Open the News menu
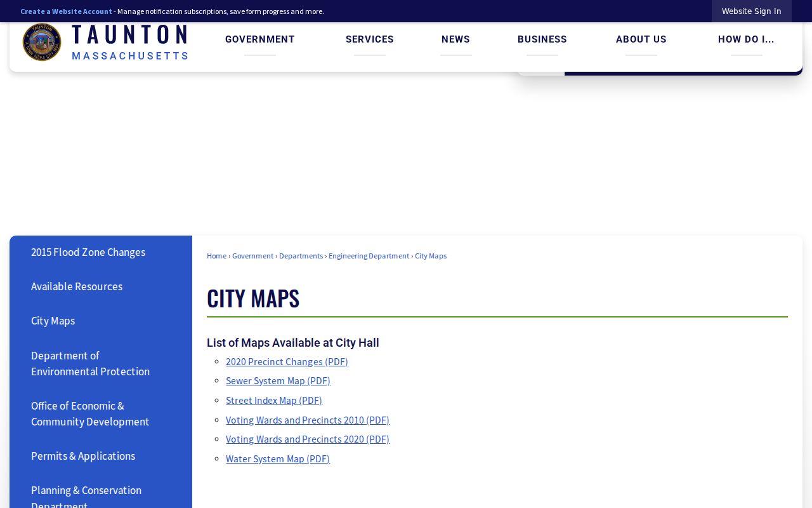This screenshot has width=812, height=508. (455, 39)
